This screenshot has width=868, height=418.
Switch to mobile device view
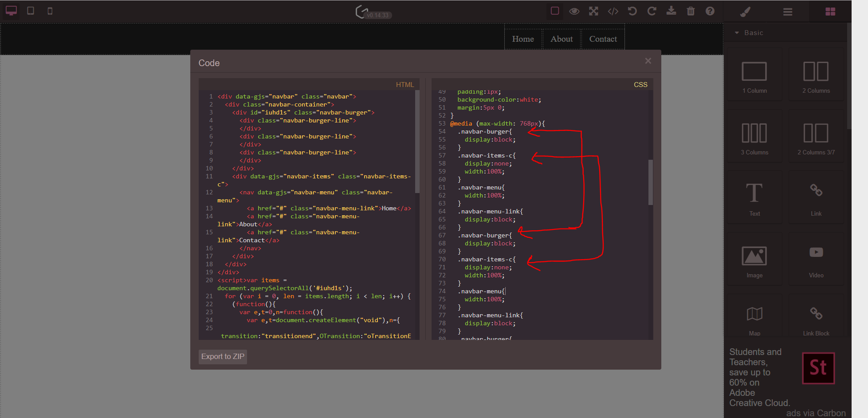pos(50,11)
